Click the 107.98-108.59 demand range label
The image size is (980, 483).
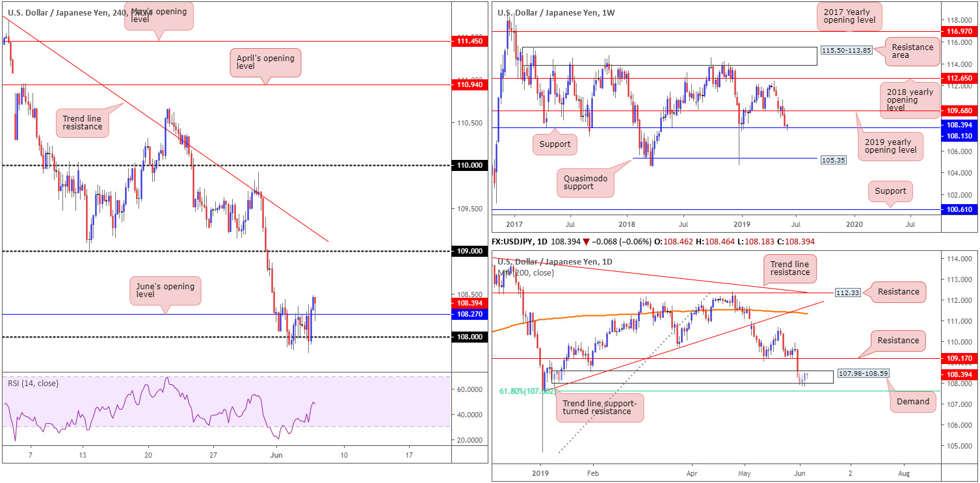coord(863,374)
